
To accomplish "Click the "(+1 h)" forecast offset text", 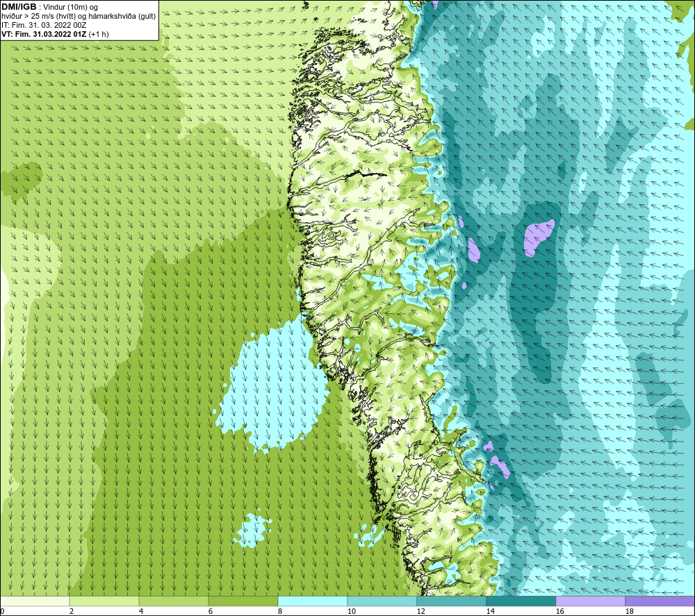I will click(99, 34).
